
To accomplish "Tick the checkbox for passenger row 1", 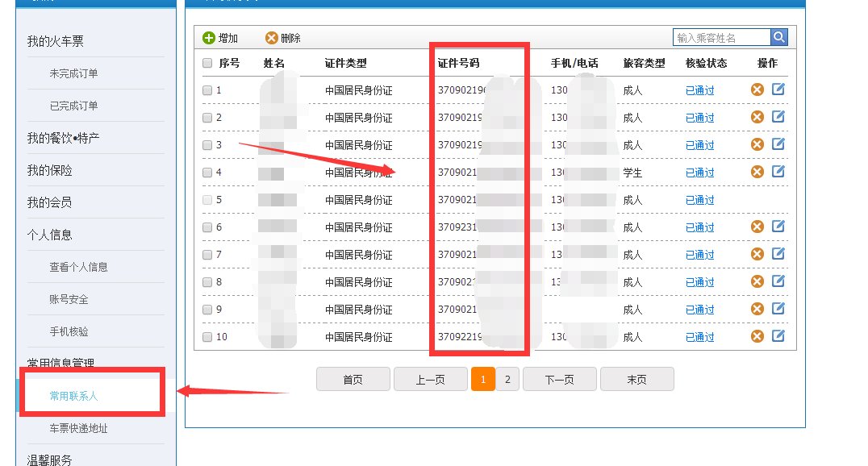I will 207,89.
